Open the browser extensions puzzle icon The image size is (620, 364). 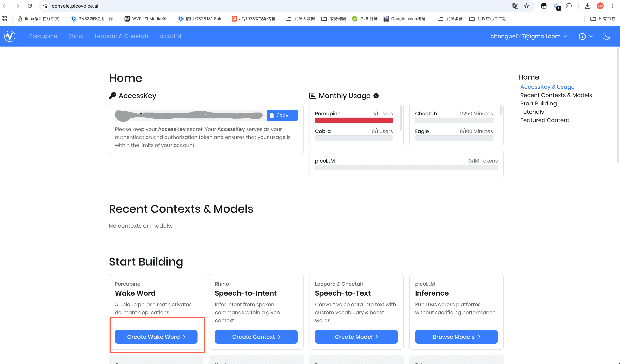[x=569, y=6]
